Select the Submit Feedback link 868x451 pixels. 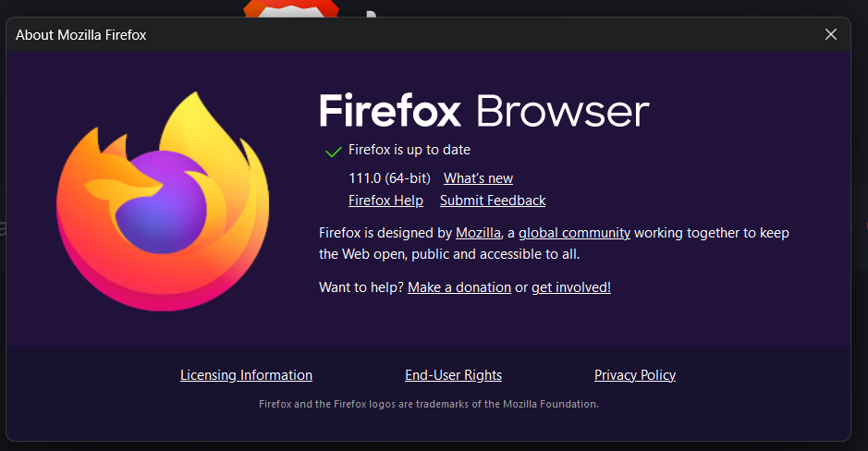point(493,201)
